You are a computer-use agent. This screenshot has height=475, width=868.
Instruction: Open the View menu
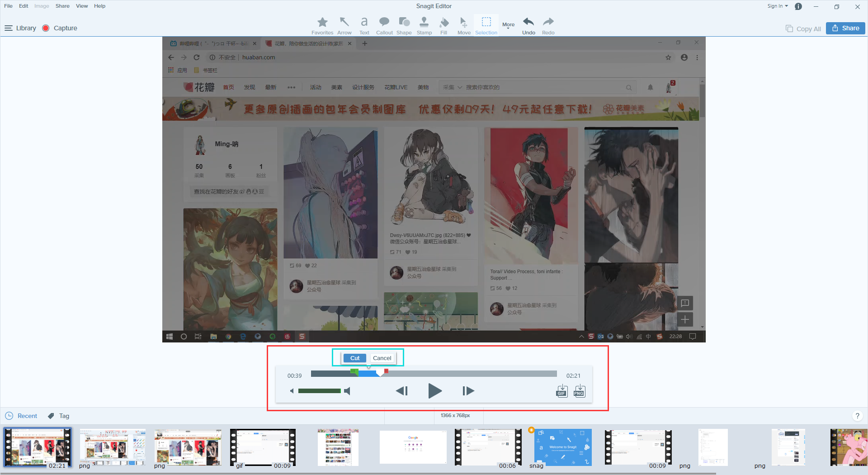82,6
